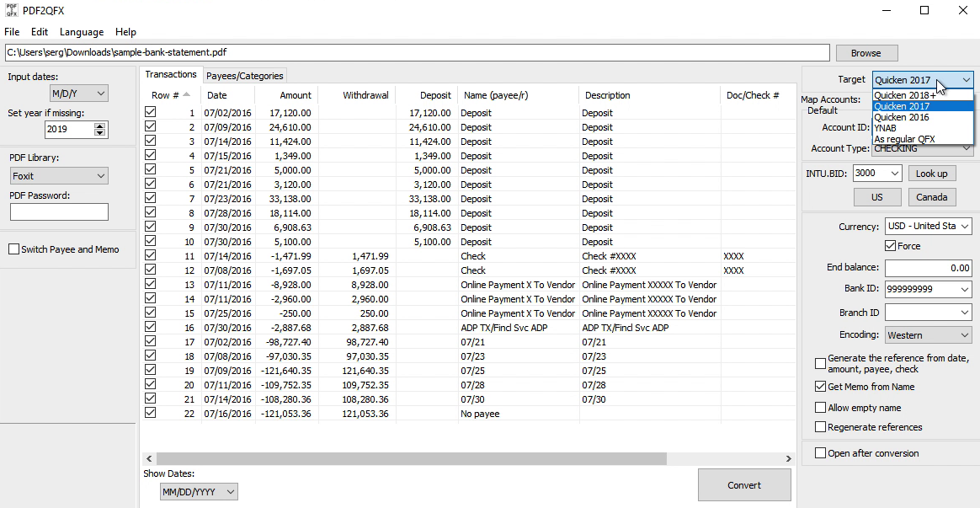
Task: Uncheck the row 11 Check transaction checkbox
Action: point(150,255)
